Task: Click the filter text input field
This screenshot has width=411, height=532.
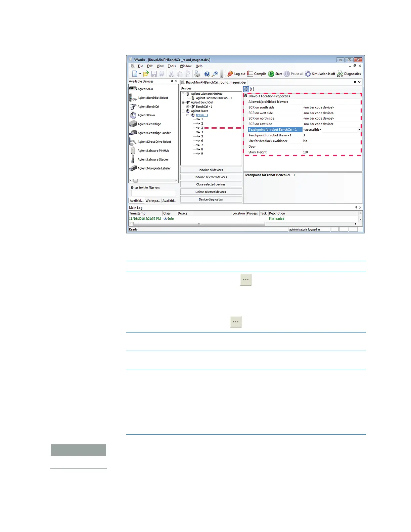Action: (x=153, y=193)
